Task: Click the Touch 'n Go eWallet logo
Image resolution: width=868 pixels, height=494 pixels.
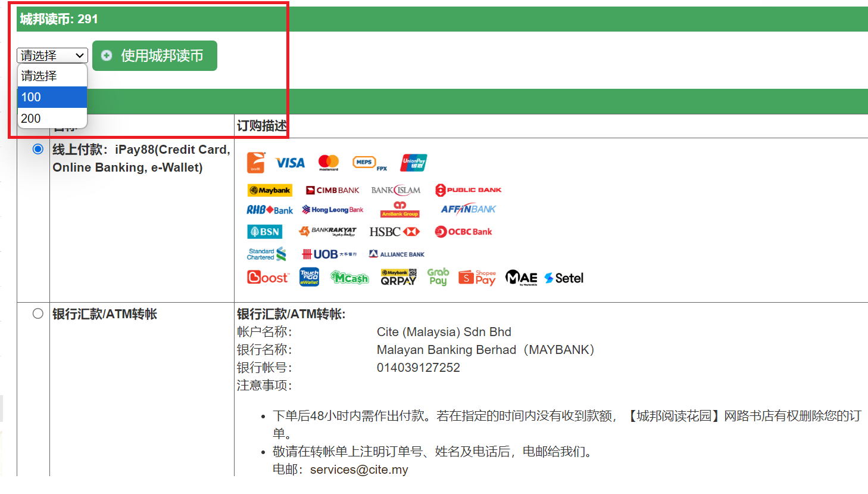Action: 309,277
